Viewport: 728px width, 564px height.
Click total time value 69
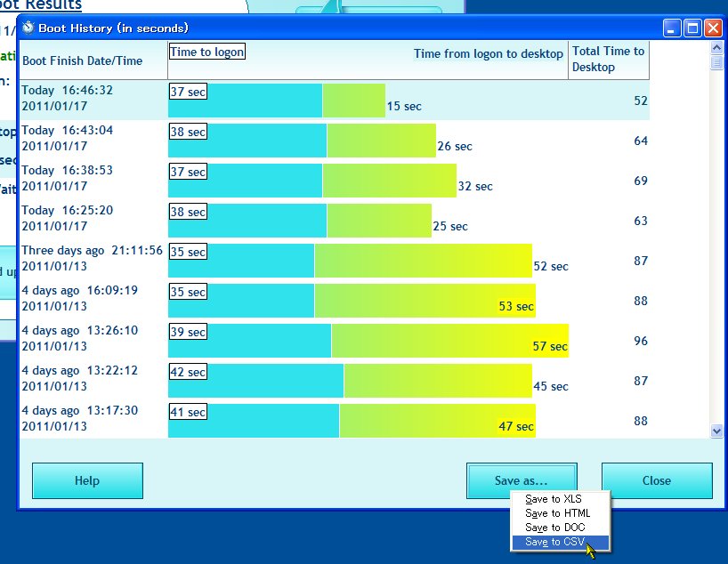(x=641, y=181)
